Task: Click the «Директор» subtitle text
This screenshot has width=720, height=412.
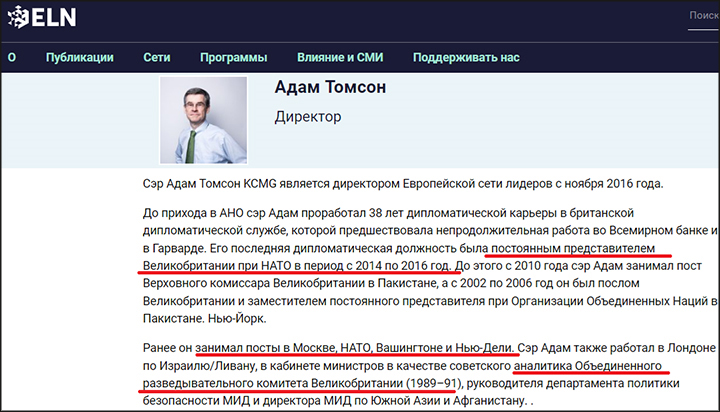Action: [x=308, y=117]
